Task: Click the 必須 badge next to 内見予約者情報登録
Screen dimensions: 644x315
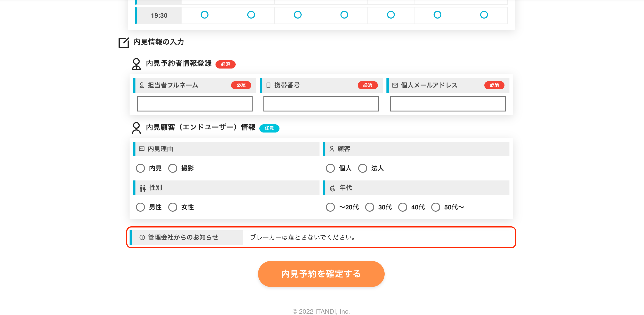Action: 225,64
